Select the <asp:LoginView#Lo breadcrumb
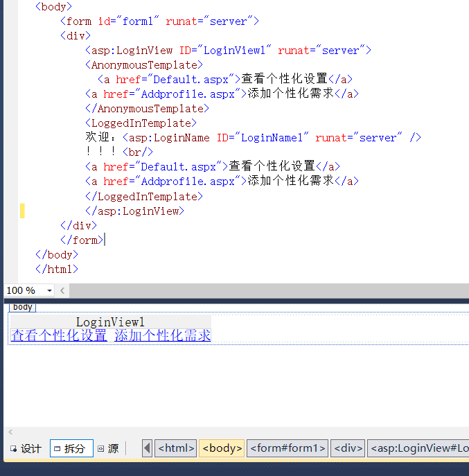This screenshot has width=469, height=476. 418,448
